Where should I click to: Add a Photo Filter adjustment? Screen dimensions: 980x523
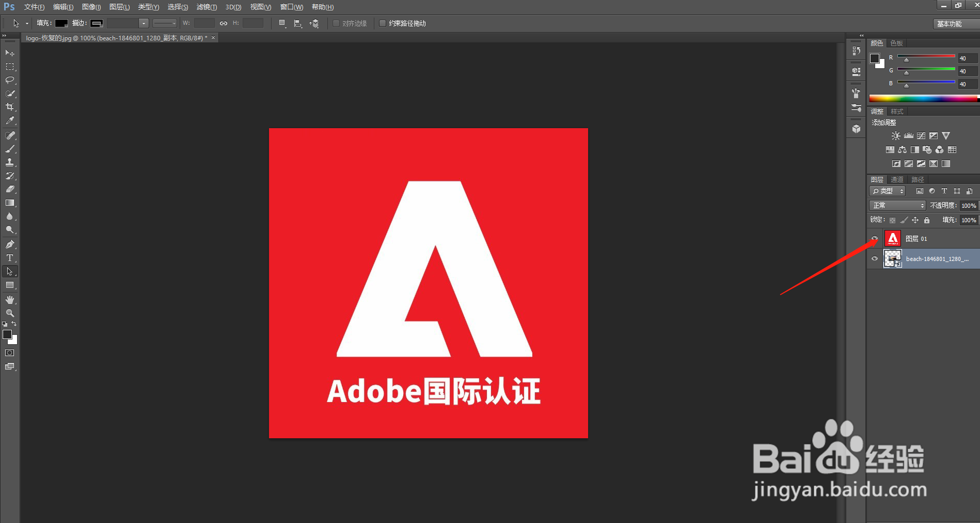(x=927, y=150)
